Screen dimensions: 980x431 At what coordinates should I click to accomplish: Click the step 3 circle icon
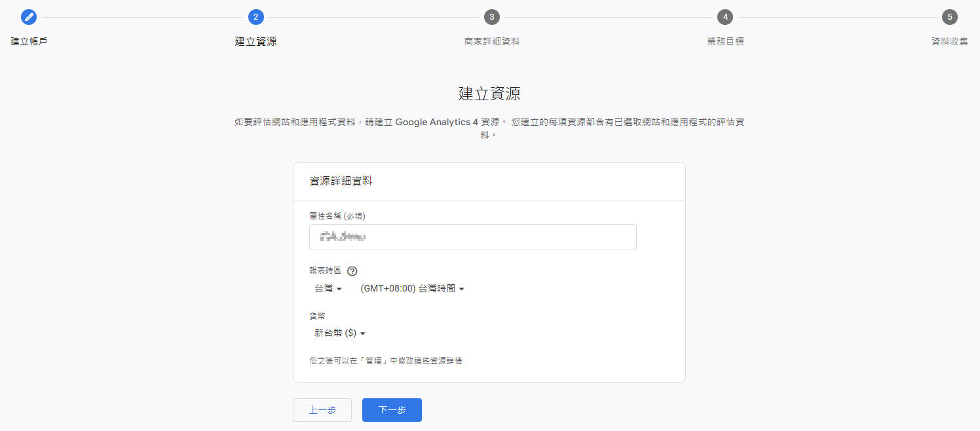click(491, 17)
